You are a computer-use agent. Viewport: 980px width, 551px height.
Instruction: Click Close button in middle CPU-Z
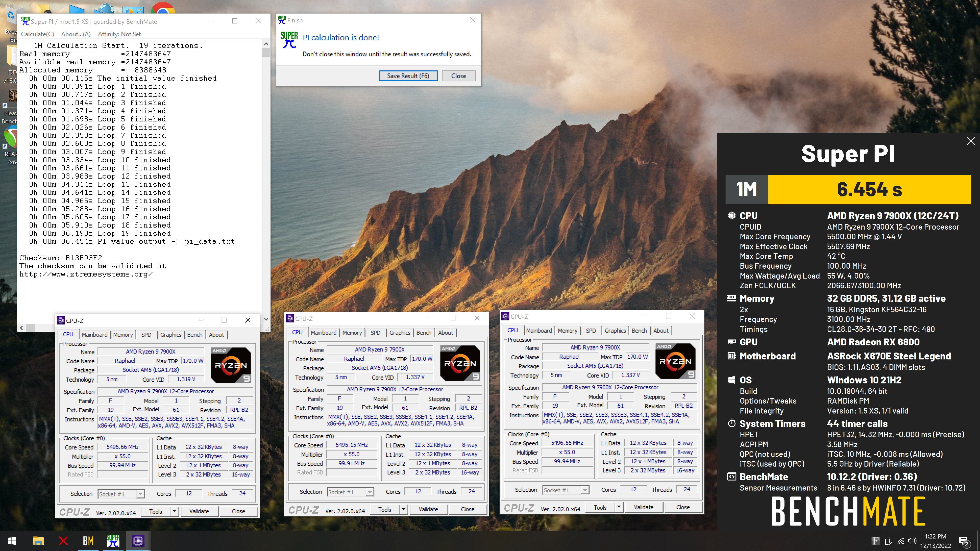[468, 509]
